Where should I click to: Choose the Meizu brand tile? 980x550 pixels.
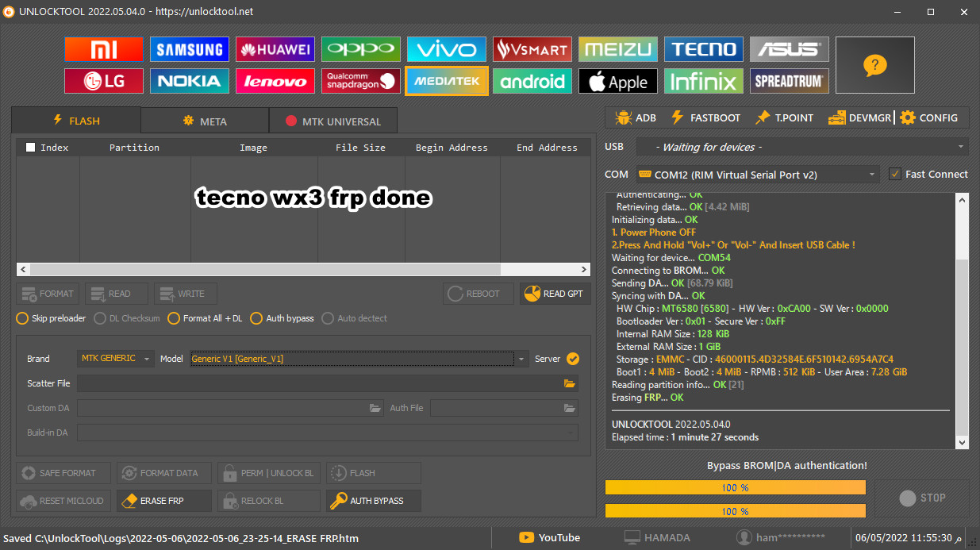pyautogui.click(x=618, y=49)
